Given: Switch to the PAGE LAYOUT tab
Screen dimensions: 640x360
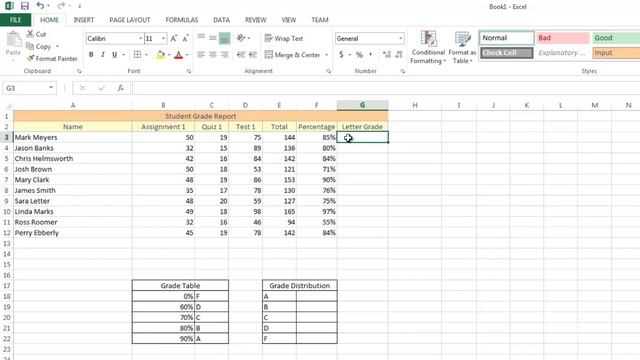Looking at the screenshot, I should tap(130, 20).
